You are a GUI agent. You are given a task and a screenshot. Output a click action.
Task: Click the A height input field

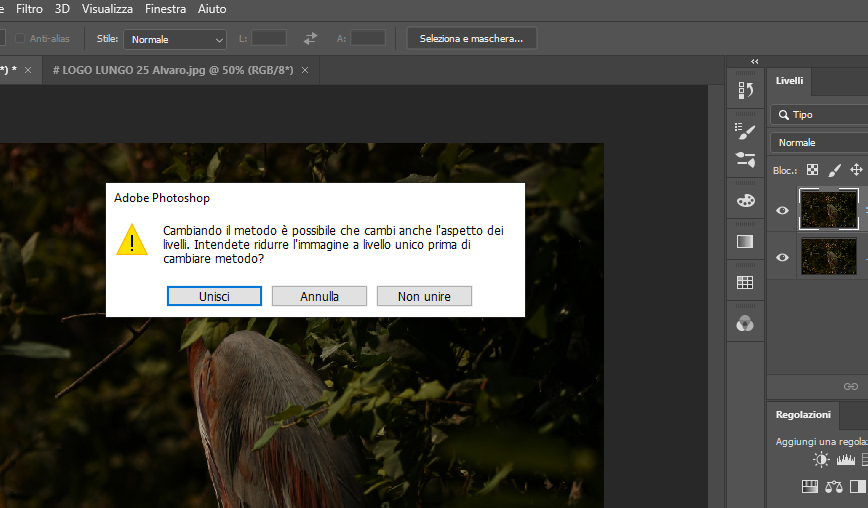tap(368, 38)
